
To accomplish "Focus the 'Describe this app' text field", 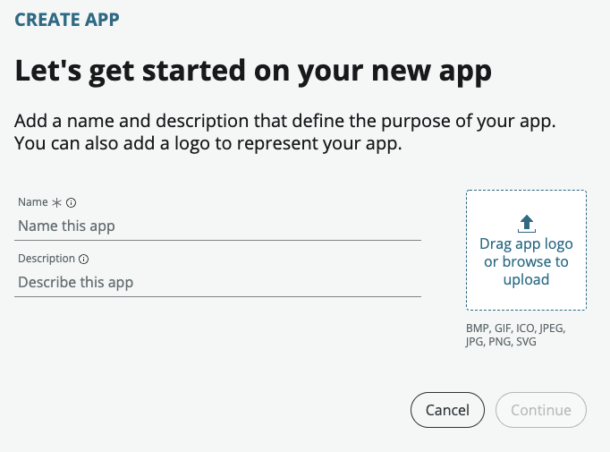I will point(218,282).
